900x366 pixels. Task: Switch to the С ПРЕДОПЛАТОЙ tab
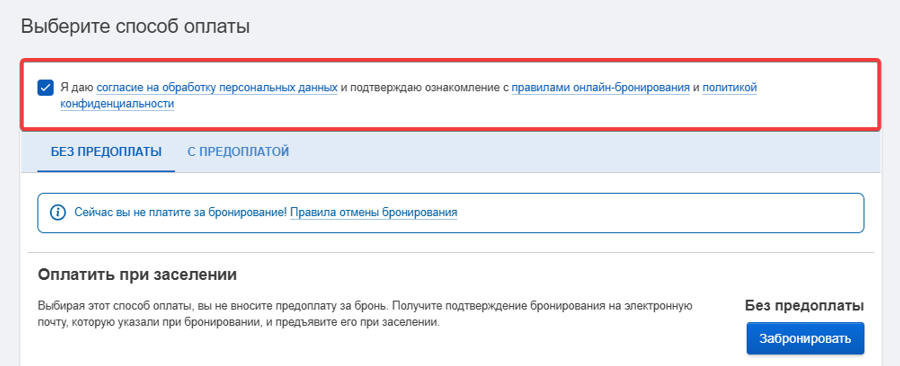(238, 152)
